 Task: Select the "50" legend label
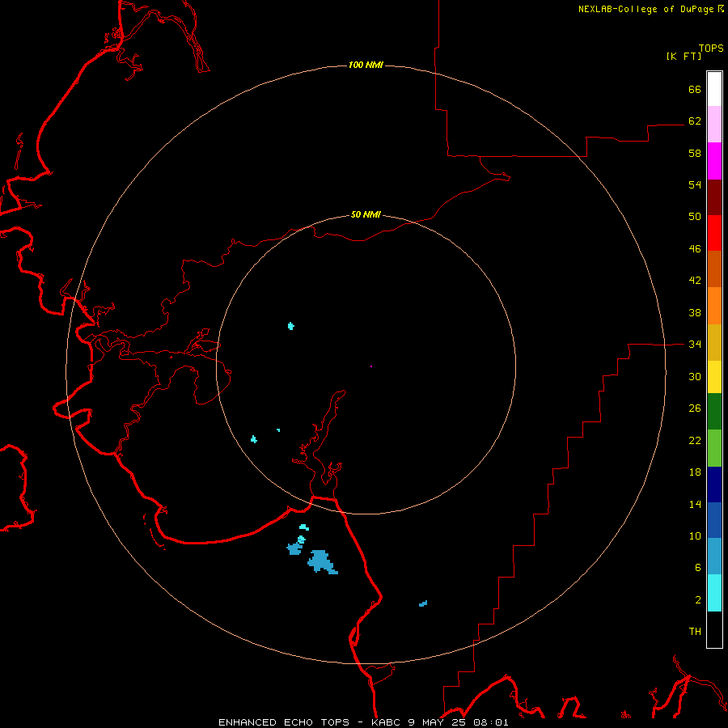click(x=695, y=217)
